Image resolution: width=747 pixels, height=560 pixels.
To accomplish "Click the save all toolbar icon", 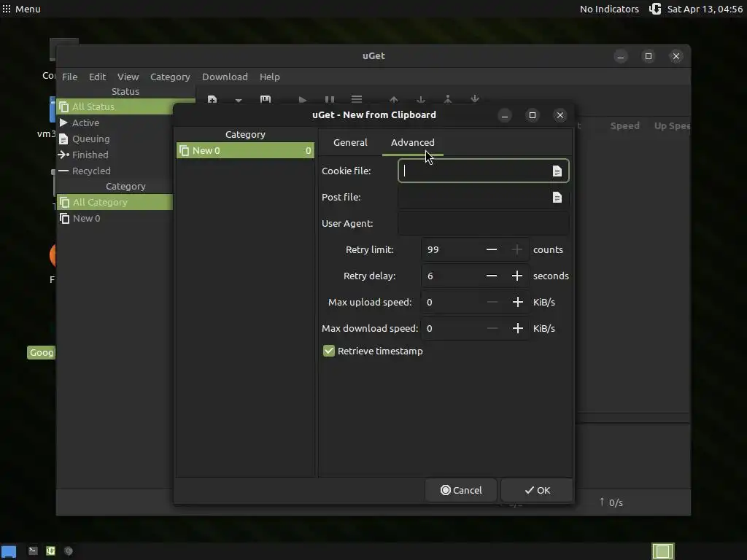I will coord(266,99).
